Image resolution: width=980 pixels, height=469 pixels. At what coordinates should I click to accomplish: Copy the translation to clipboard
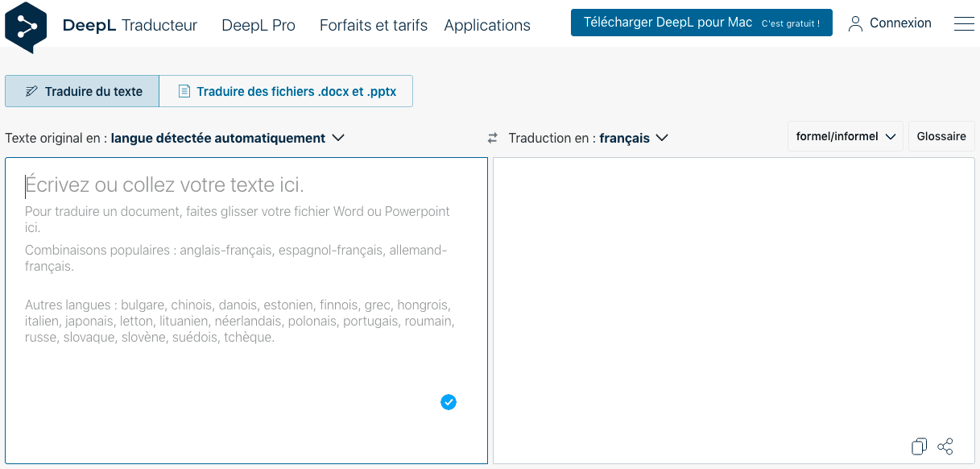click(x=919, y=446)
